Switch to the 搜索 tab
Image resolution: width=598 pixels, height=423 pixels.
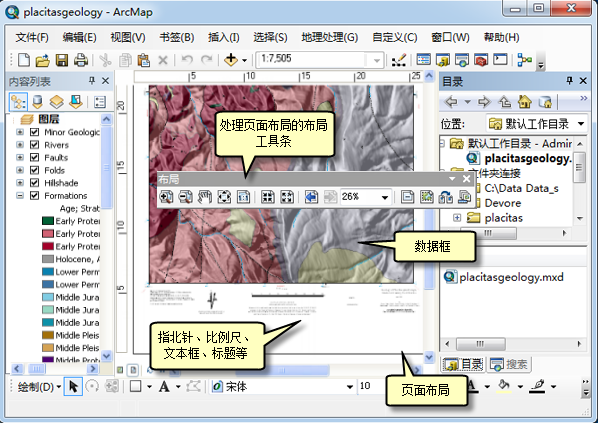[x=509, y=364]
